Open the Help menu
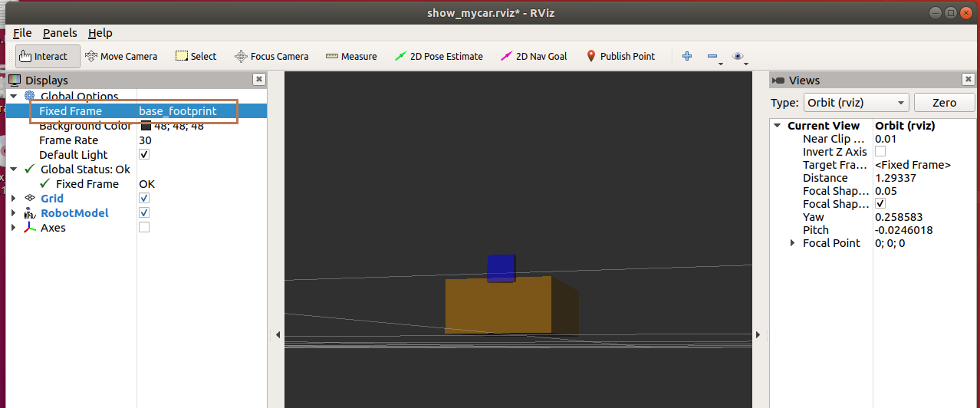 coord(100,33)
